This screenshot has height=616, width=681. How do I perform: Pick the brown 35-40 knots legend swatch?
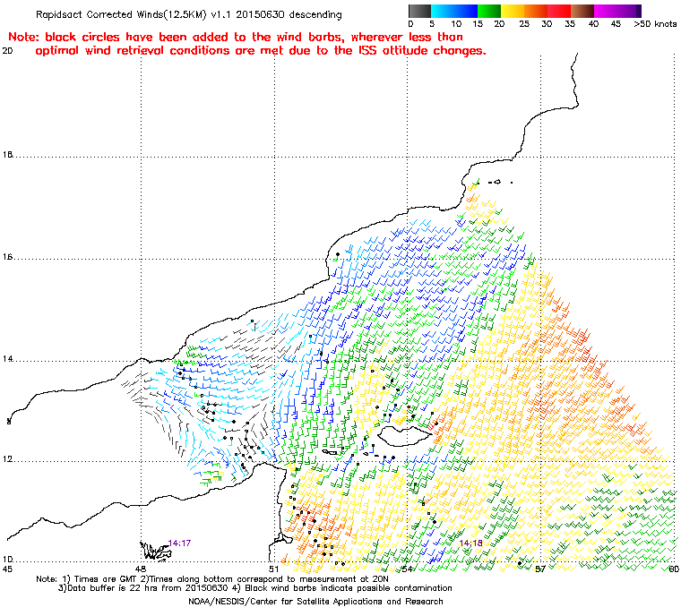[x=582, y=11]
